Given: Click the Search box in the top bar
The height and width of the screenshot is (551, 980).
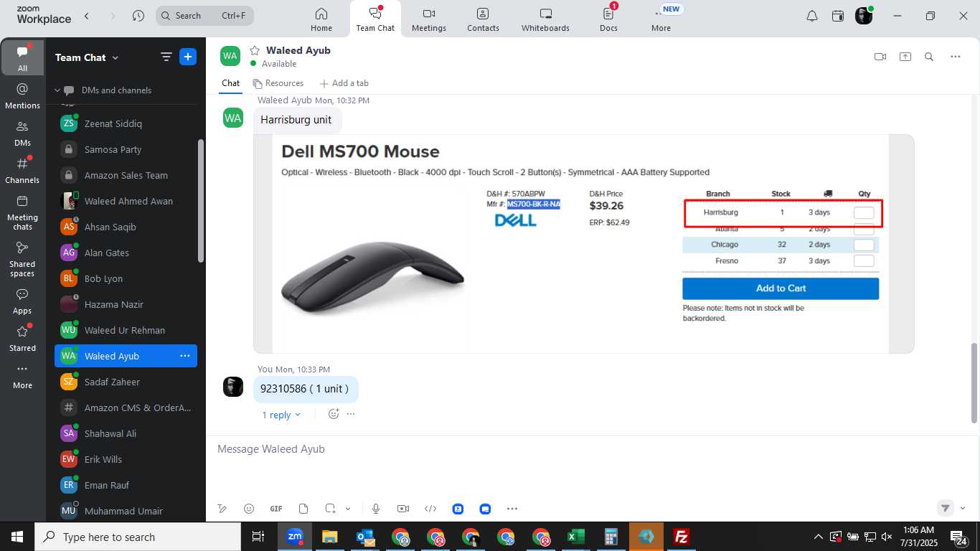Looking at the screenshot, I should coord(204,15).
